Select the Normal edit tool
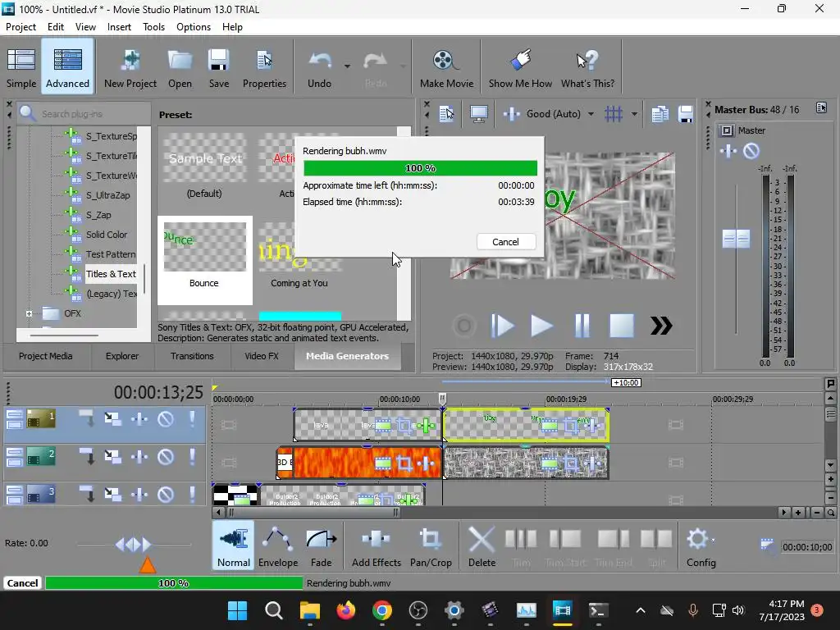This screenshot has height=630, width=840. pos(234,546)
